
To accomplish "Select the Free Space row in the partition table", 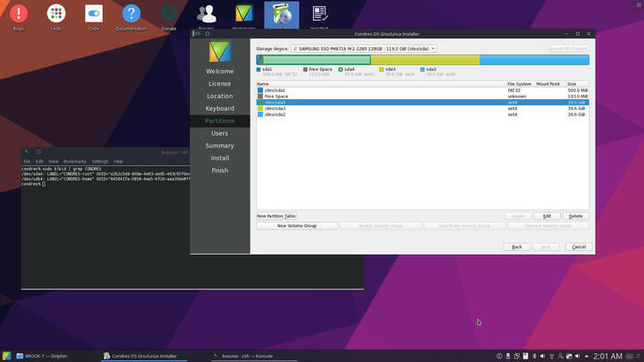I will pos(422,96).
